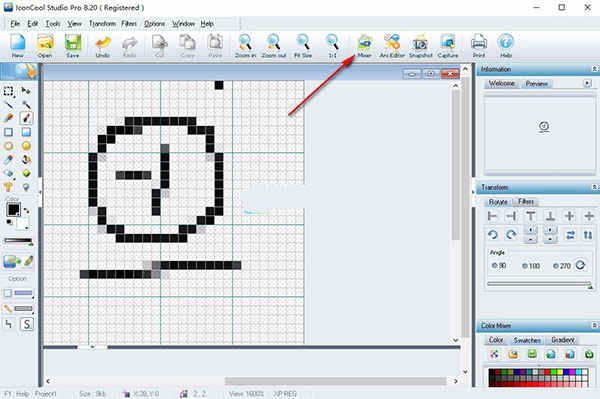Screen dimensions: 600x399
Task: Select the 90 degree angle option
Action: [x=499, y=265]
